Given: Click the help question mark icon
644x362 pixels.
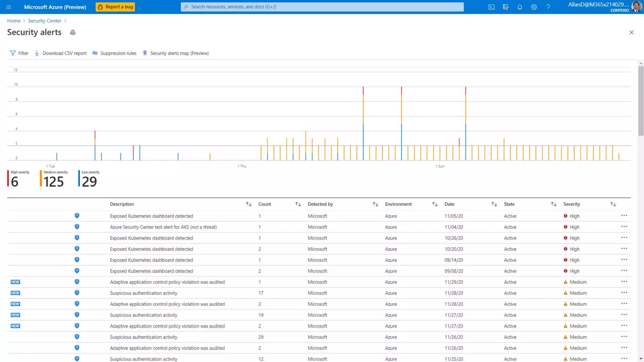Looking at the screenshot, I should coord(548,7).
